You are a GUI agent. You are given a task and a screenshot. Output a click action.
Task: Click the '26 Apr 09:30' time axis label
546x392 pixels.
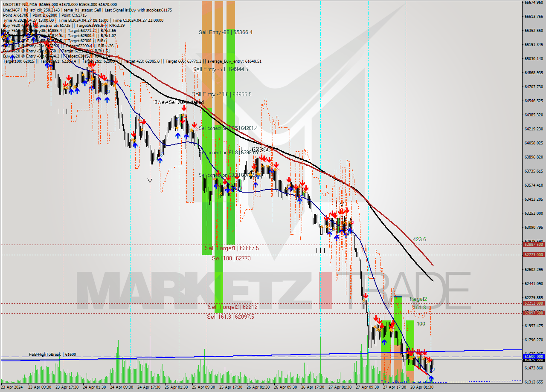click(285, 388)
